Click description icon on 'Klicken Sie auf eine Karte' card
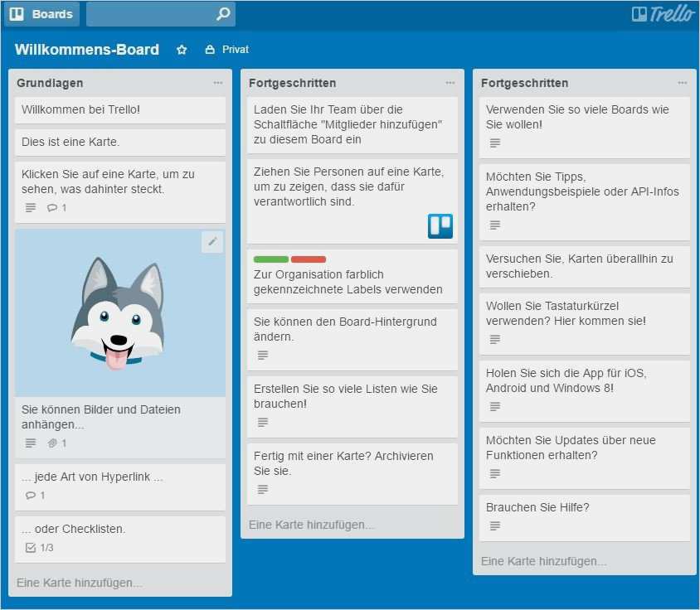 point(31,207)
